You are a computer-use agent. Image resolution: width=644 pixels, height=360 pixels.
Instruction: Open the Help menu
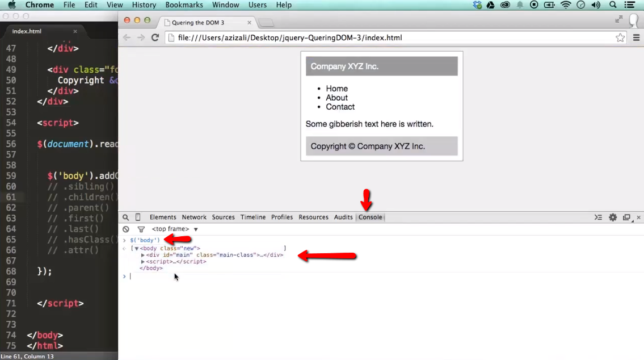(x=284, y=5)
